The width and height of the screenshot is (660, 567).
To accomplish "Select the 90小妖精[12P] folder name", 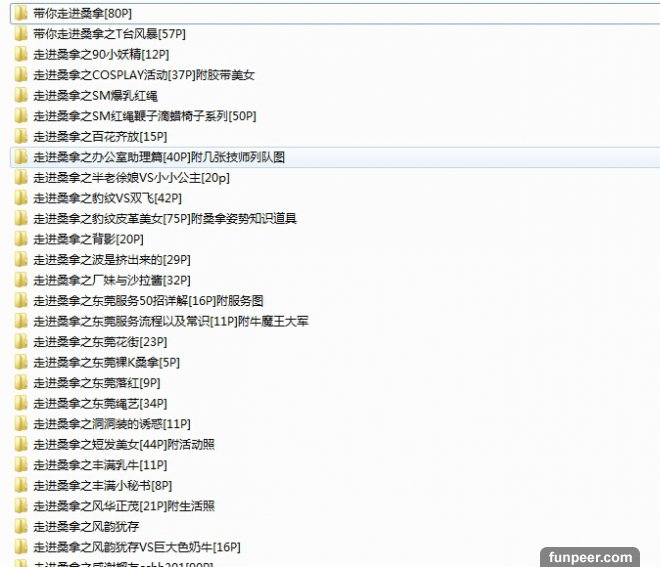I will [x=100, y=54].
